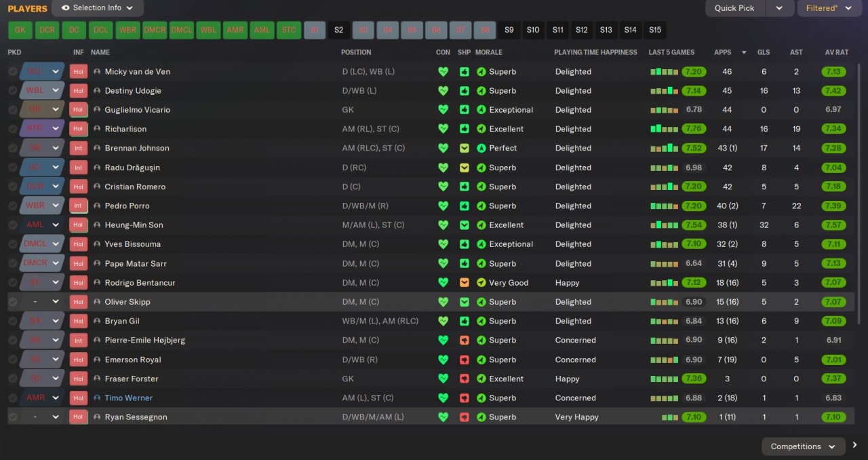Click morale icon for Guglielmo Vicario

481,110
